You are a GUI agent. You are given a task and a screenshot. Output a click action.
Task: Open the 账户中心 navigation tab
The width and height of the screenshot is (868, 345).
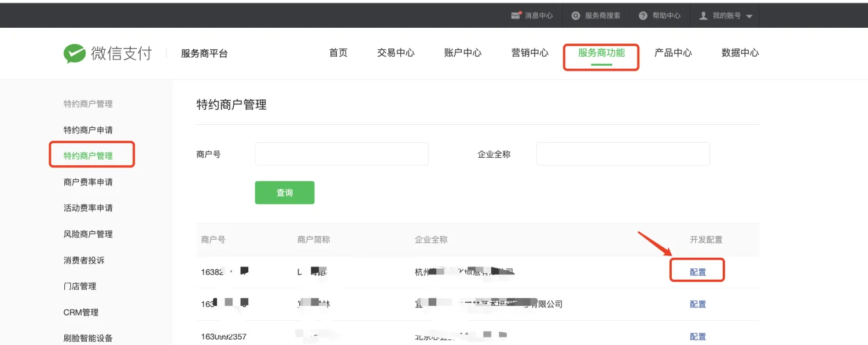click(463, 53)
